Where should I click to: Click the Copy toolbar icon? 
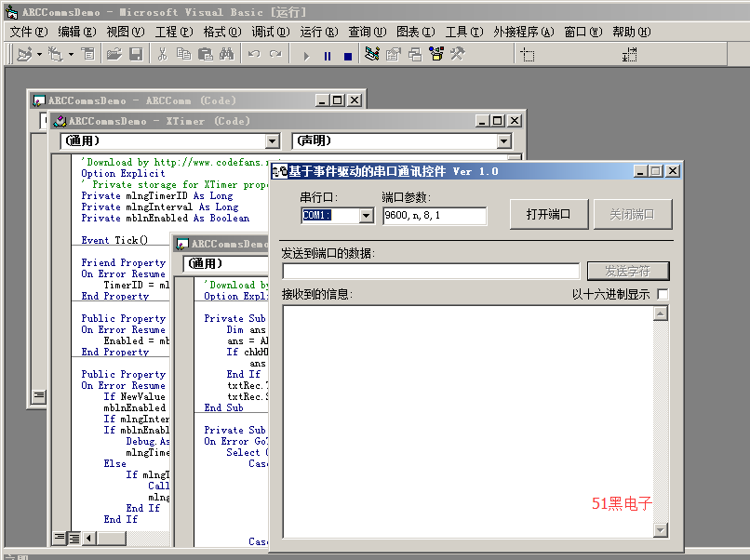pos(183,55)
